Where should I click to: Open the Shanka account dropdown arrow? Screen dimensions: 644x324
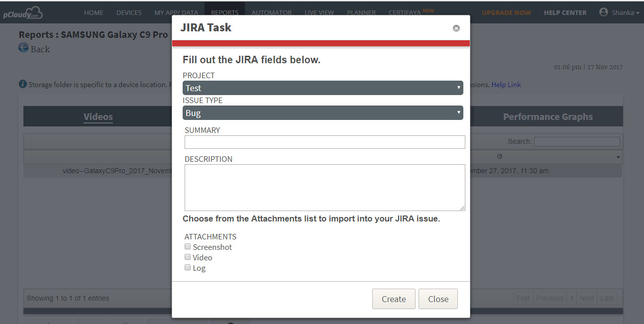638,13
